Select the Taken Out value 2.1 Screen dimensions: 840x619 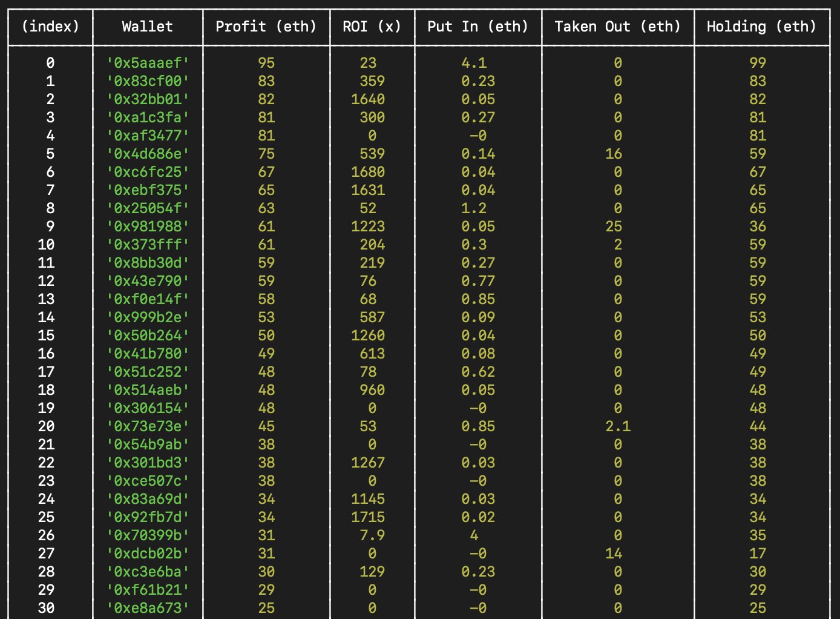pos(618,426)
